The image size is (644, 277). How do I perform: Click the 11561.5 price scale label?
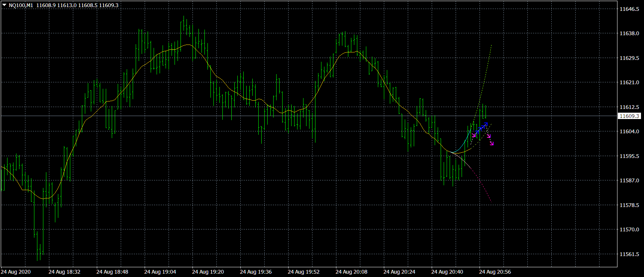[x=629, y=254]
